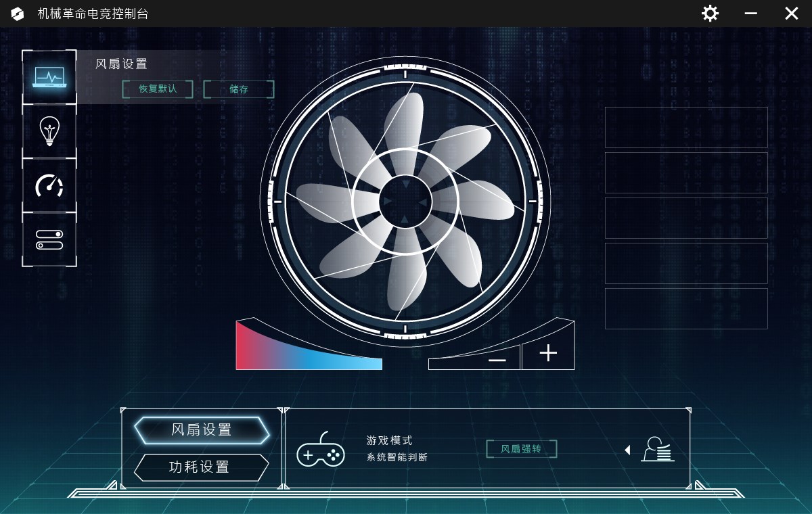The height and width of the screenshot is (514, 812).
Task: Click the gear settings icon in the title bar
Action: [x=710, y=14]
